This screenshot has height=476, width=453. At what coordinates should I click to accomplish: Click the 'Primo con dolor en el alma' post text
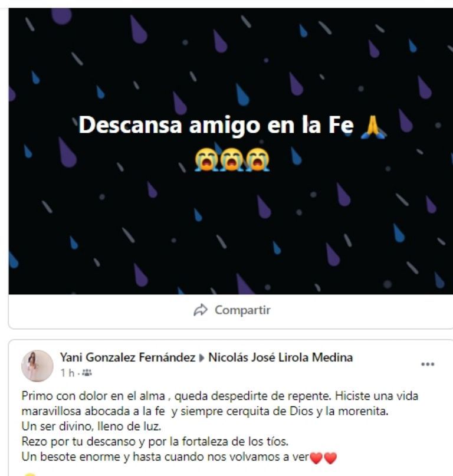point(93,396)
